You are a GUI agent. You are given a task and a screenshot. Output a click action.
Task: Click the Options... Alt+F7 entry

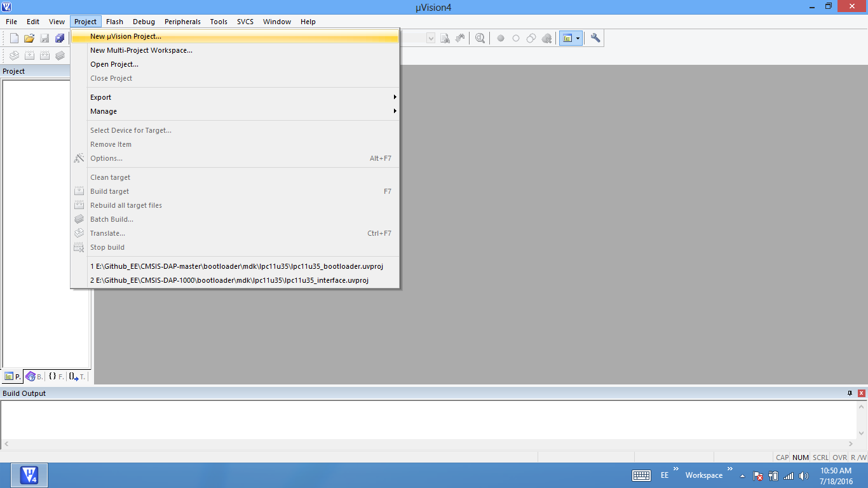pyautogui.click(x=235, y=158)
